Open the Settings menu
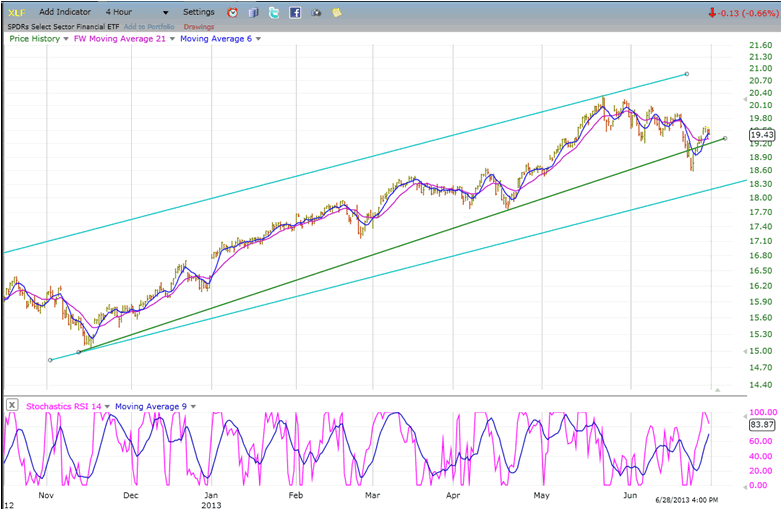Screen dimensions: 783x513 [198, 12]
